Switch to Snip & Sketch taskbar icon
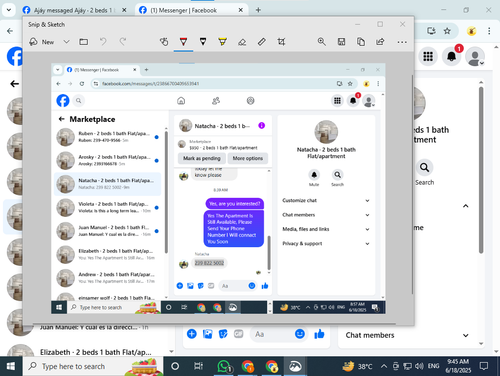The width and height of the screenshot is (500, 376). (295, 366)
